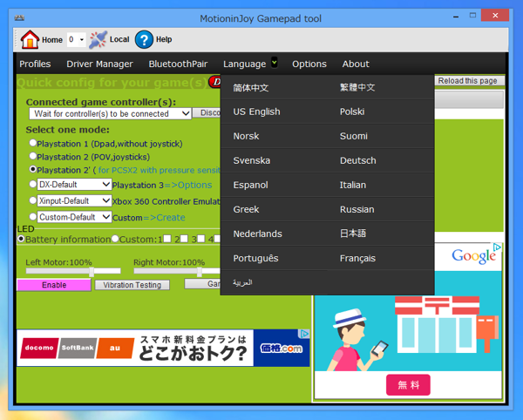Choose Svenska language
523x420 pixels.
pyautogui.click(x=252, y=160)
